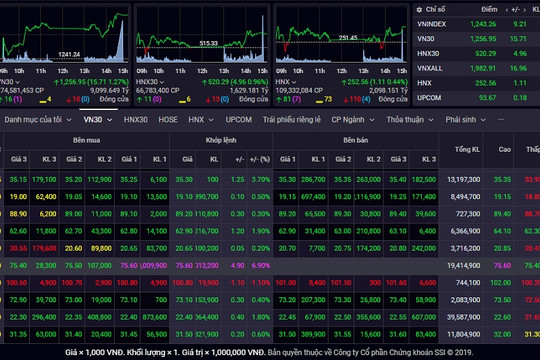
Task: Click the Tổng KL column header
Action: coord(467,150)
